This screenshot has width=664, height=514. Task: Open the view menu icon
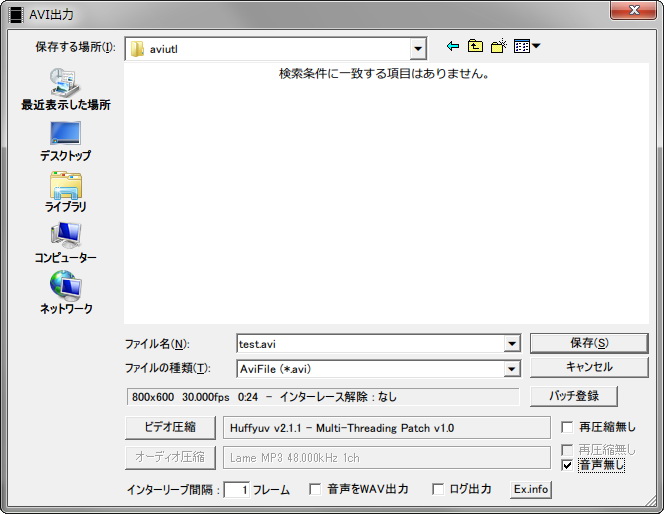click(x=526, y=47)
